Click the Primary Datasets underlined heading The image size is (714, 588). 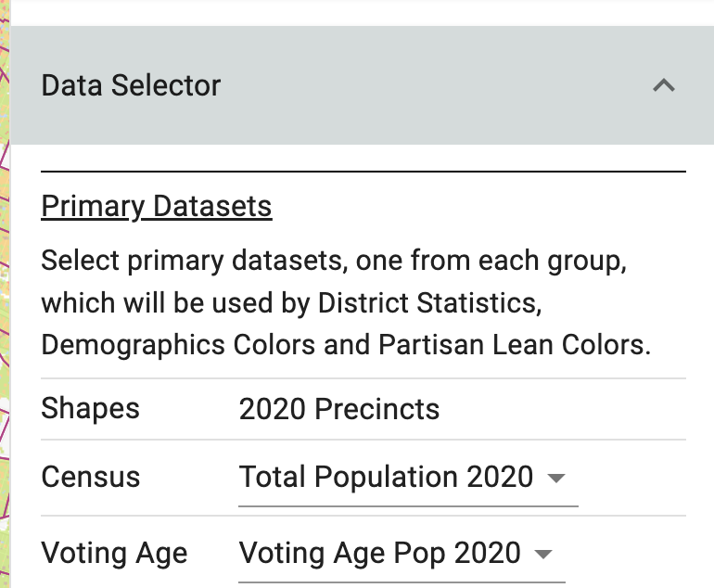coord(157,207)
